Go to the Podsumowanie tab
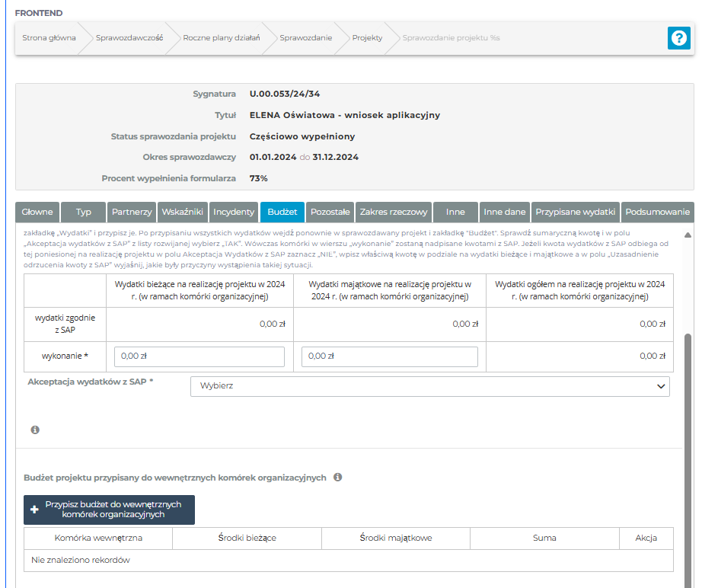Viewport: 702px width, 588px height. 656,212
